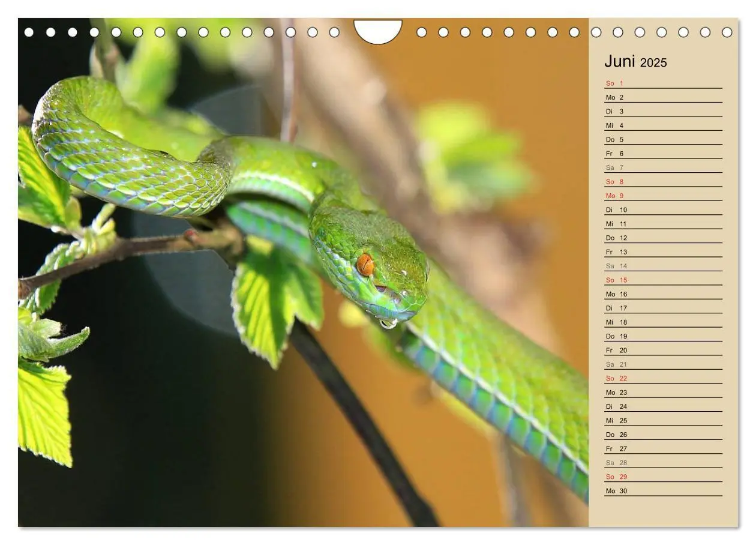The width and height of the screenshot is (756, 545).
Task: Click the Mi 4 calendar line
Action: pyautogui.click(x=663, y=125)
